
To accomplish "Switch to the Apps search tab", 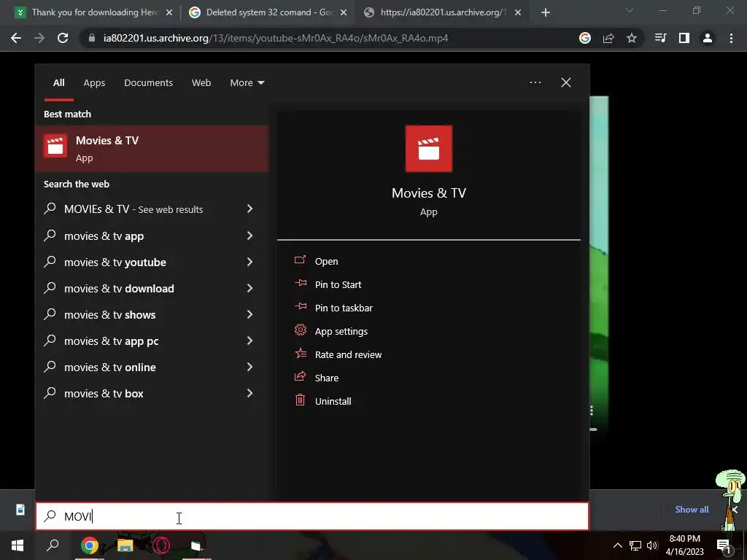I will (x=94, y=83).
